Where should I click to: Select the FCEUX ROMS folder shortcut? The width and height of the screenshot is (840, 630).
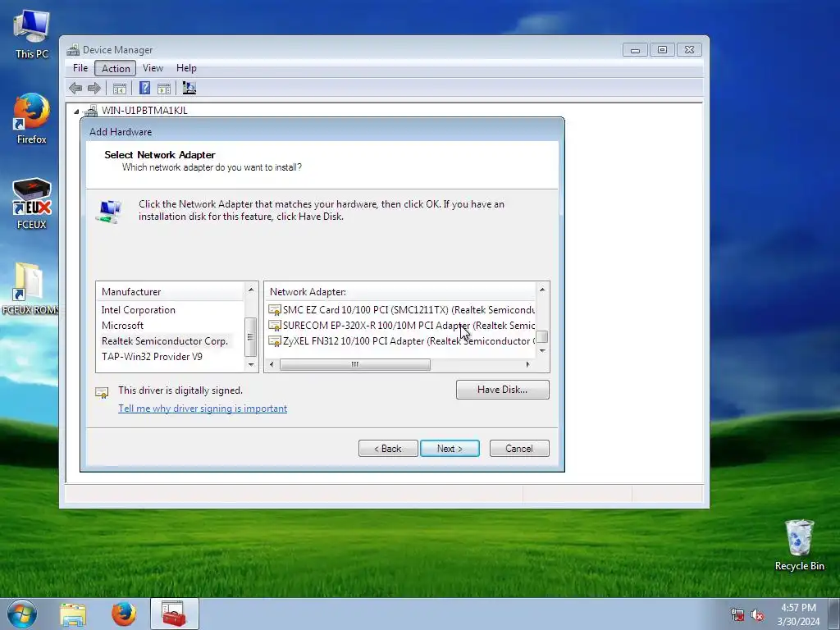click(x=30, y=289)
